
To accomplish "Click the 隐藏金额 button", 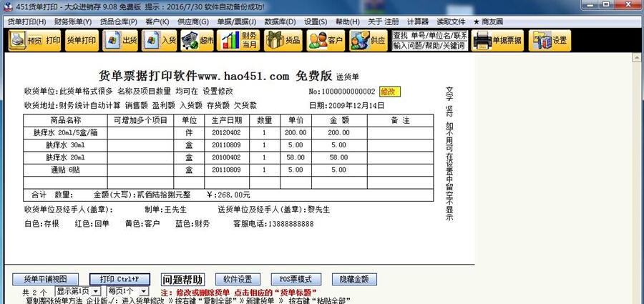I will [354, 280].
